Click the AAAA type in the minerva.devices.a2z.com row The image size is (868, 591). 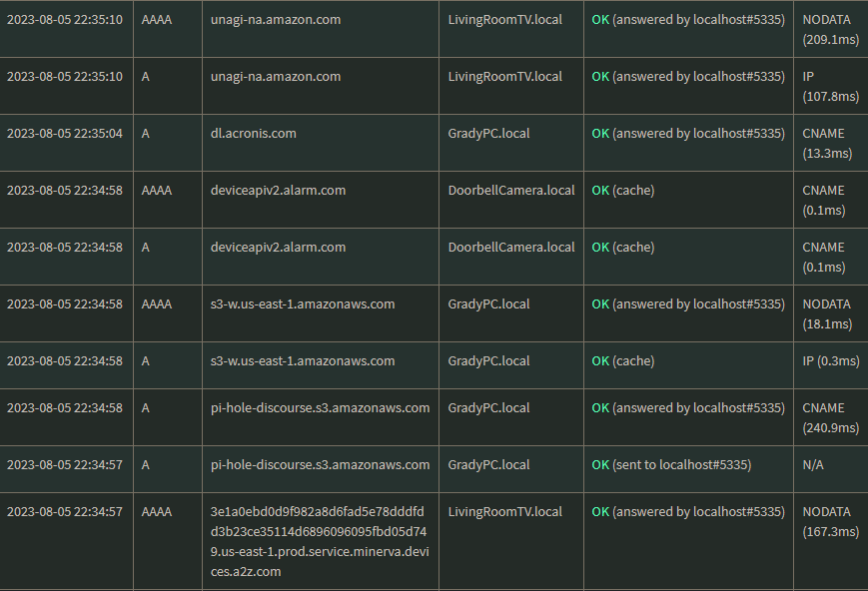coord(157,512)
